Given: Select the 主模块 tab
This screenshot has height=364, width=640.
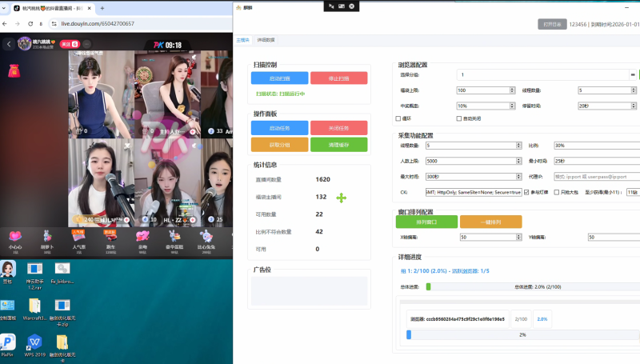Looking at the screenshot, I should click(x=242, y=39).
